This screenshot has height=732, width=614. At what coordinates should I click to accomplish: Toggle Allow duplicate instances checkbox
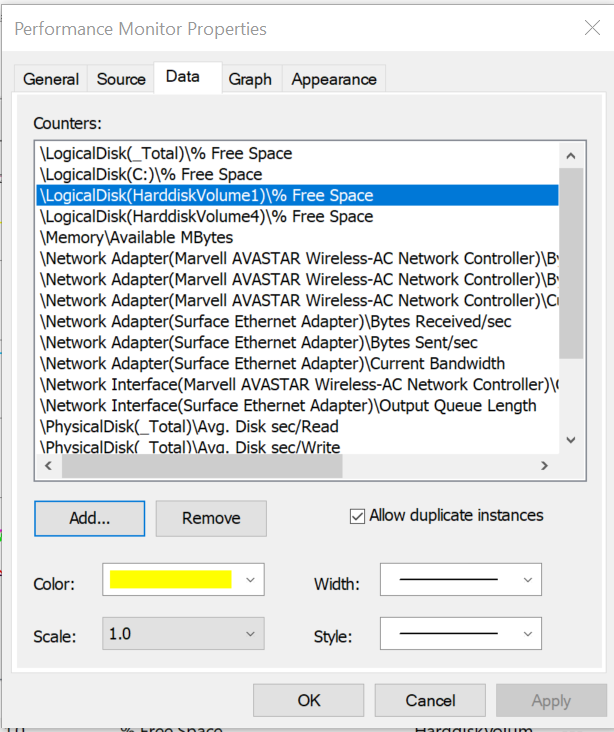(x=358, y=516)
